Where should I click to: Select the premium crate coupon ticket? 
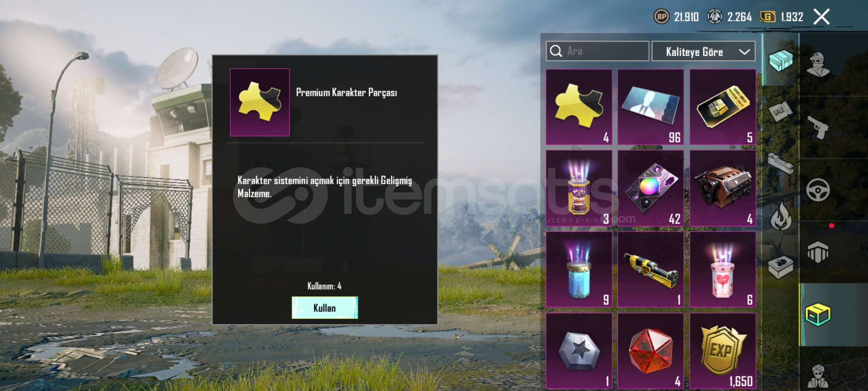(723, 107)
